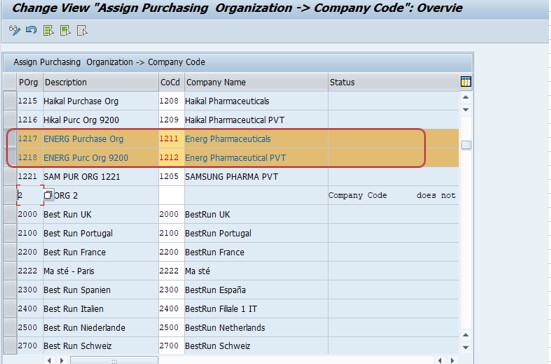This screenshot has height=364, width=551.
Task: Click CoCd field 1211
Action: 171,139
